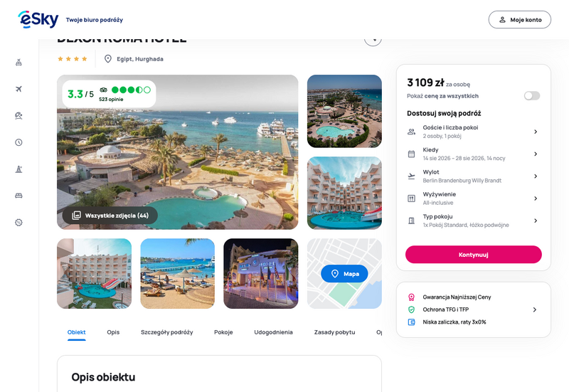
Task: Select the beach holidays umbrella sidebar icon
Action: pos(19,116)
